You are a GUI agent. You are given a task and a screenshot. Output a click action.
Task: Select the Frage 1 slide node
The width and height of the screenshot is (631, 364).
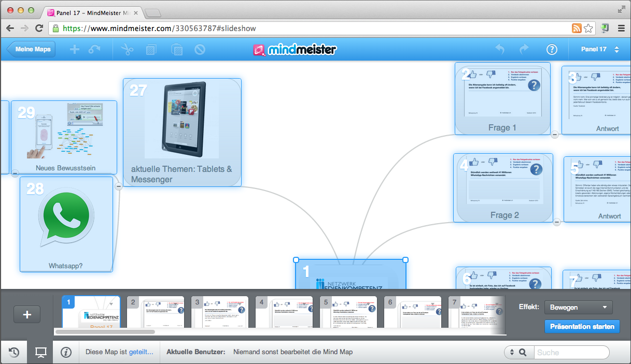(x=502, y=98)
